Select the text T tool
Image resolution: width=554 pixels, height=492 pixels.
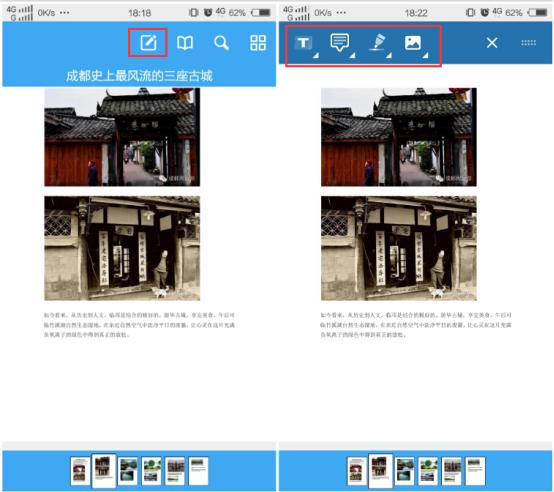point(303,43)
